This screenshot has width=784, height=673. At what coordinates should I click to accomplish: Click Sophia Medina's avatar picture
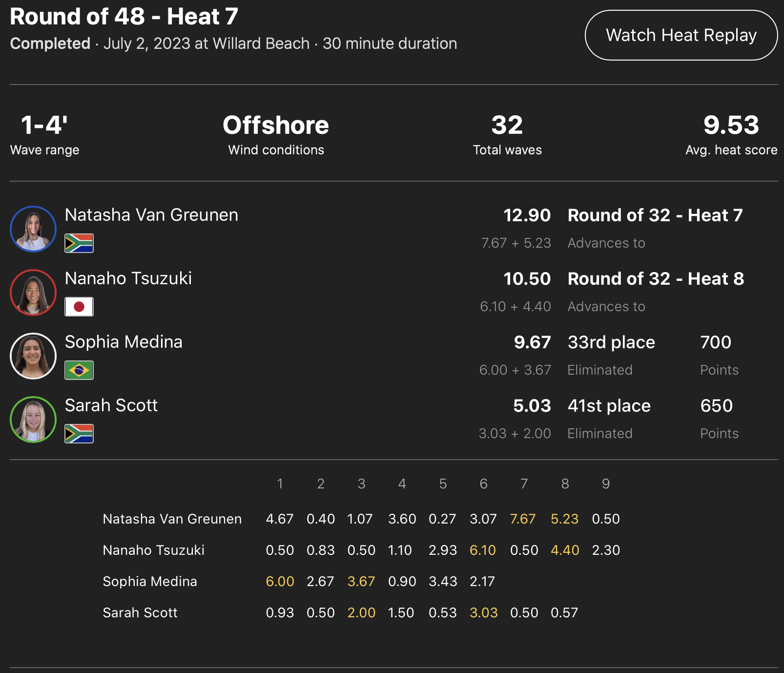click(x=33, y=356)
